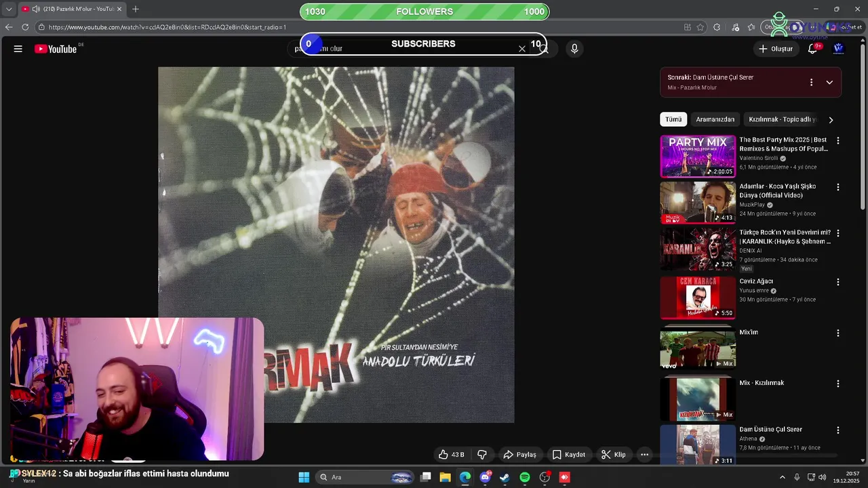Reload the page in the browser
Image resolution: width=868 pixels, height=488 pixels.
[25, 27]
